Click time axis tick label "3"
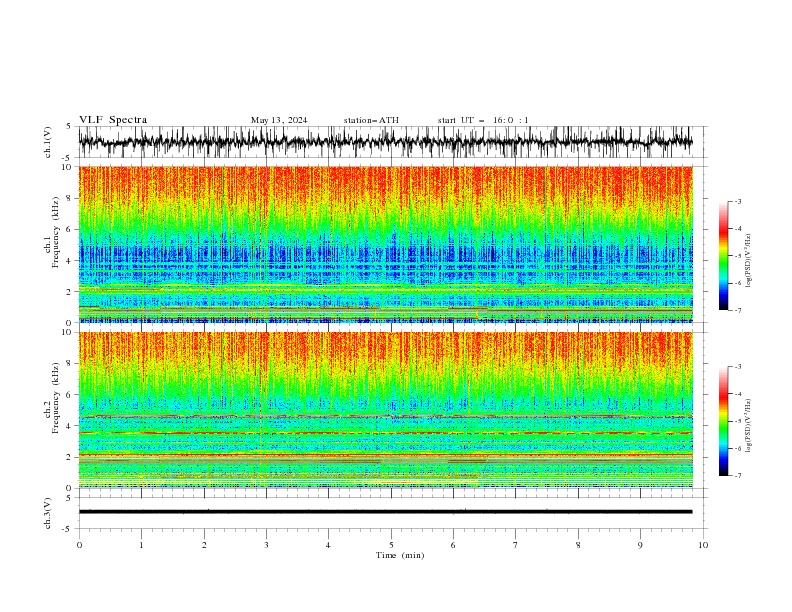Screen dimensions: 792x612 (266, 545)
